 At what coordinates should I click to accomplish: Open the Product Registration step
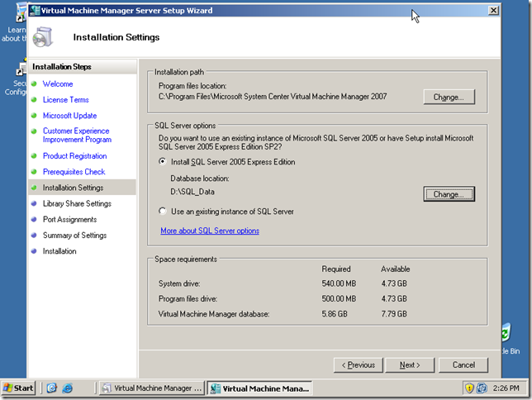74,156
